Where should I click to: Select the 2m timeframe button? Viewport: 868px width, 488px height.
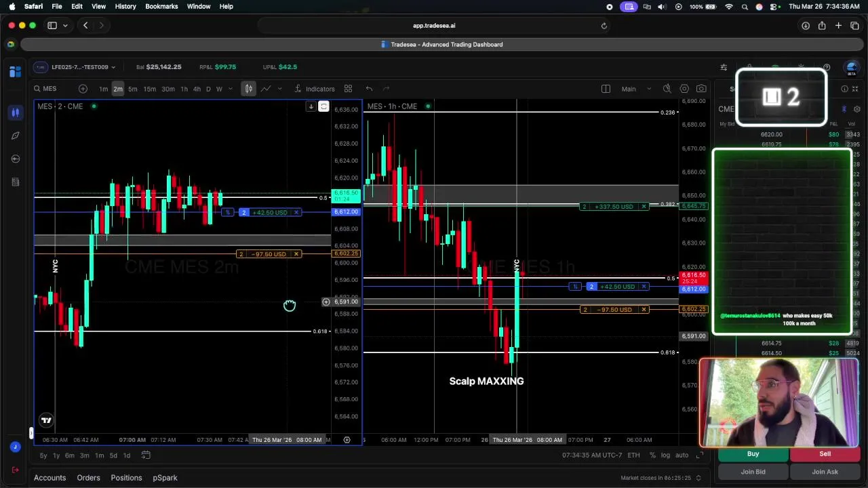point(118,89)
